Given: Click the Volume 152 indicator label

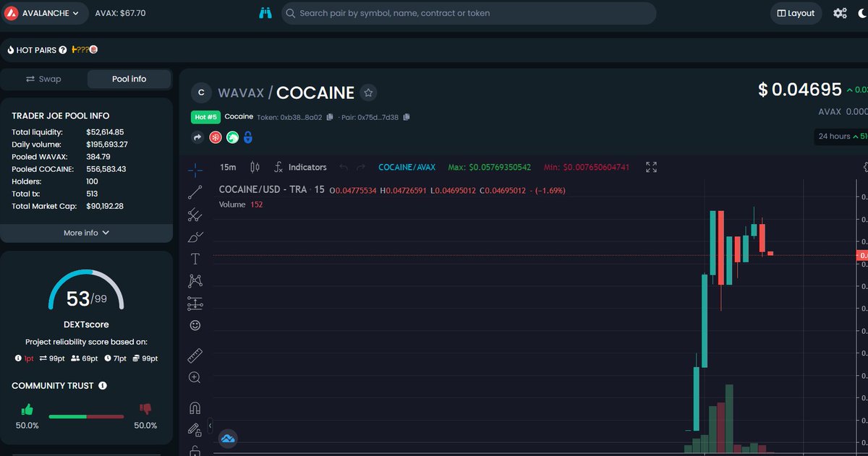Looking at the screenshot, I should tap(241, 205).
